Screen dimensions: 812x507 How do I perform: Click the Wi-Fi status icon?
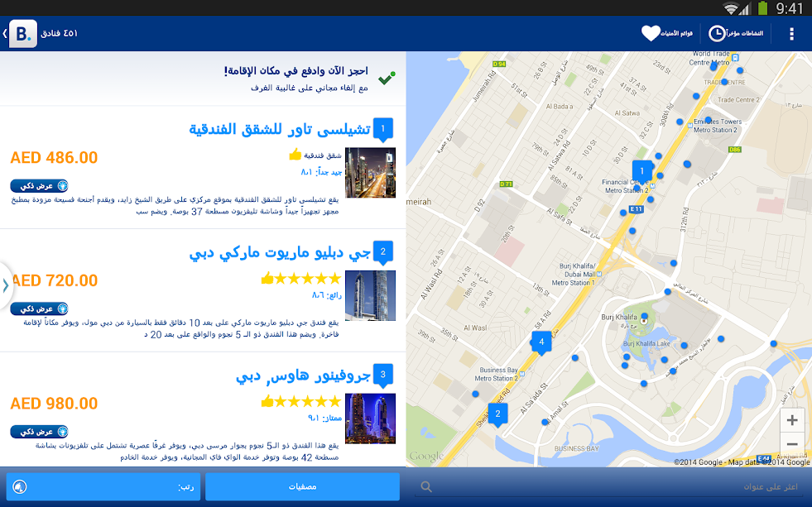click(731, 7)
